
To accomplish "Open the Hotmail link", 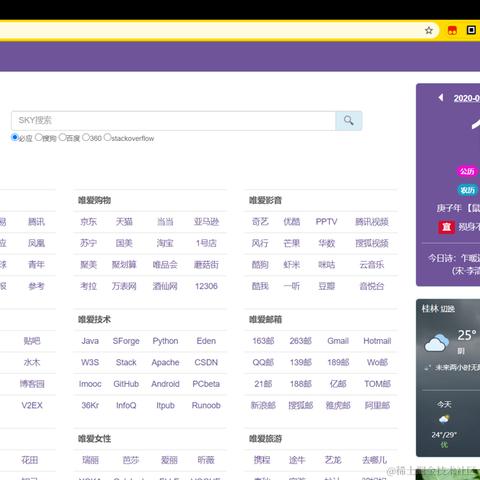I will 377,341.
